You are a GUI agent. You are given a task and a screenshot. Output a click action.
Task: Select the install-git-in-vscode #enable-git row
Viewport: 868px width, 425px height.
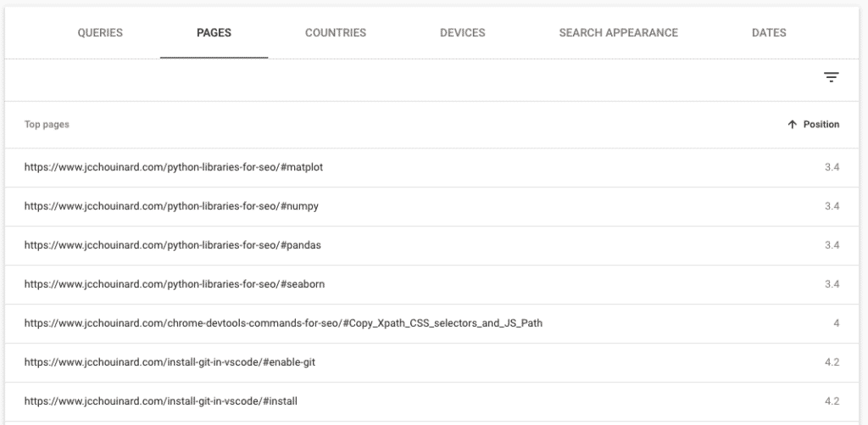point(431,362)
